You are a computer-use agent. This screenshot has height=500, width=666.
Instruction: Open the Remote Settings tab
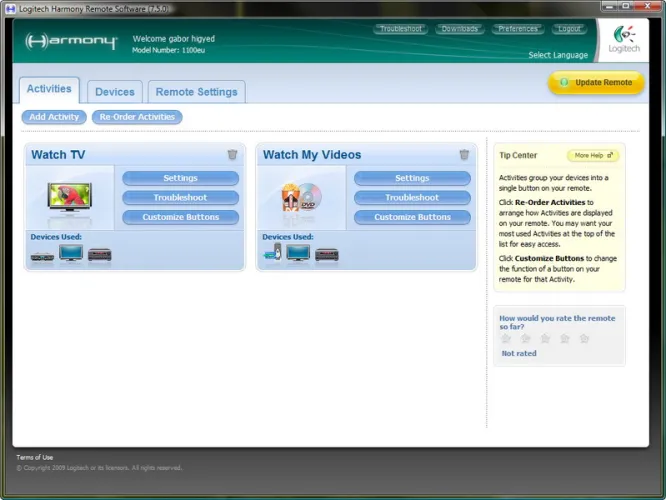(x=196, y=92)
